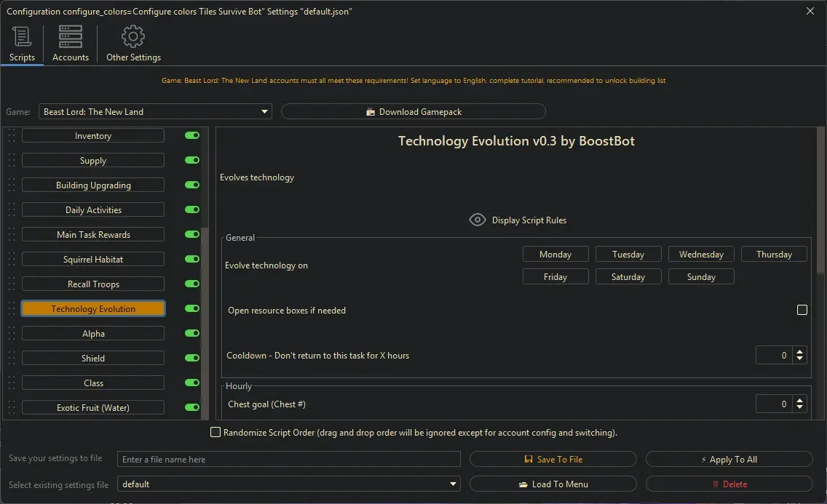The width and height of the screenshot is (827, 504).
Task: Toggle off the Recall Troops script
Action: point(192,284)
